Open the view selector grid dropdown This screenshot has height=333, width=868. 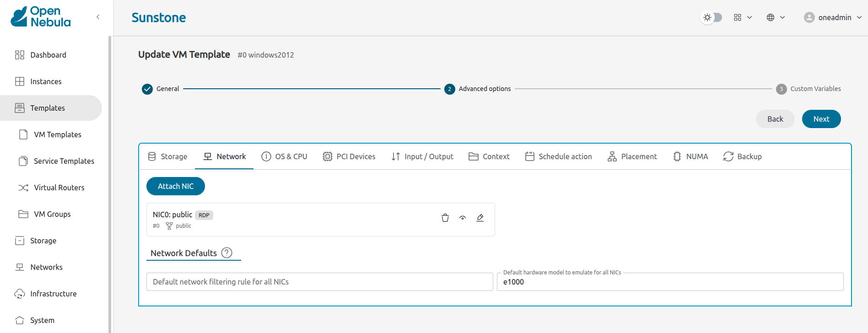click(x=743, y=17)
